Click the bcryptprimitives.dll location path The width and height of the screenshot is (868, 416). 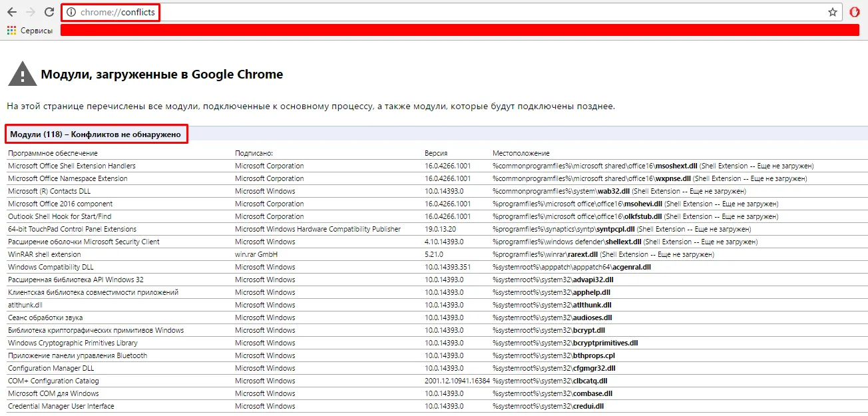(565, 343)
